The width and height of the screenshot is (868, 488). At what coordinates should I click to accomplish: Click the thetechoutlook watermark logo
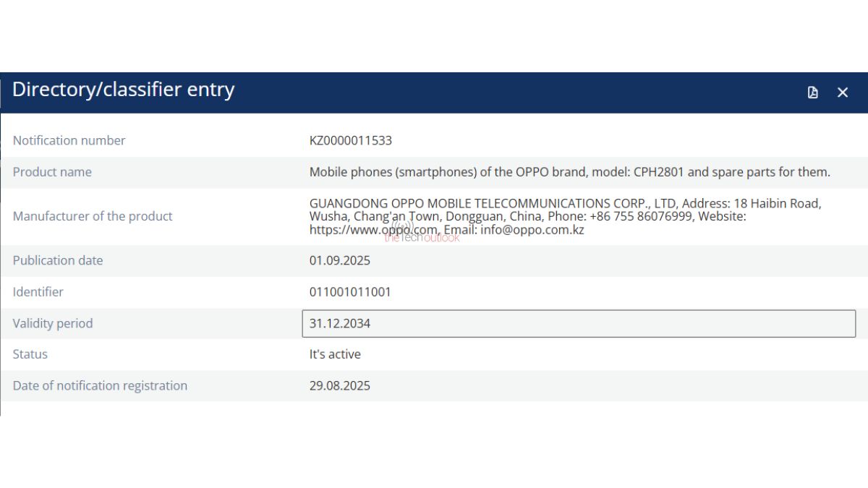point(421,234)
